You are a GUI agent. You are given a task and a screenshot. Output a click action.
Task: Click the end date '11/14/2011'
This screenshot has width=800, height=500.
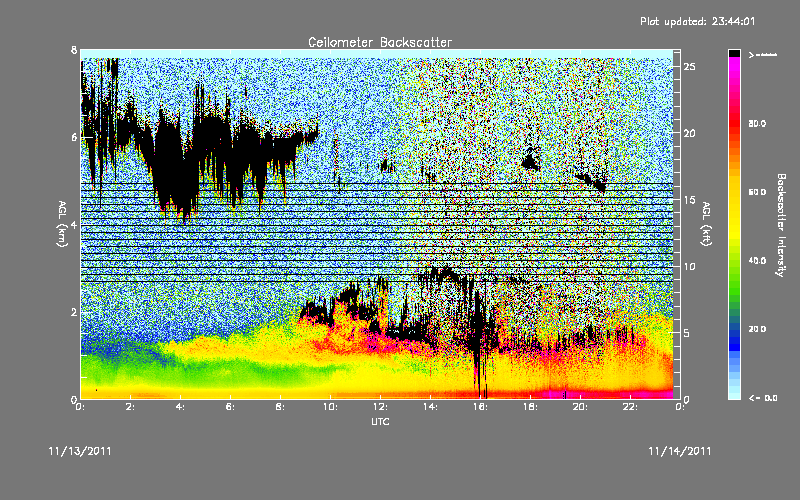click(680, 451)
